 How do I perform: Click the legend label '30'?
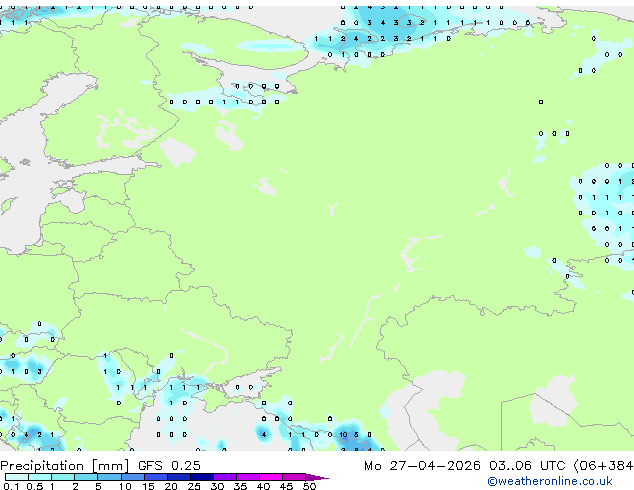217,486
